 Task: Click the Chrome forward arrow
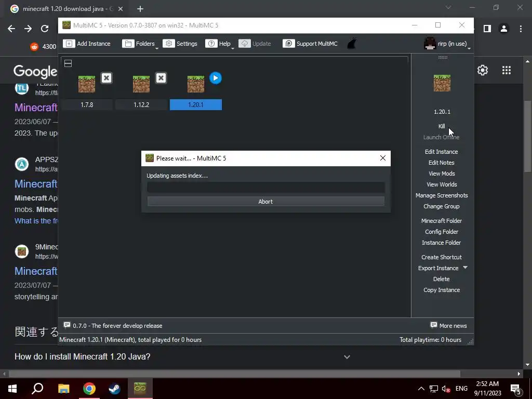coord(28,29)
